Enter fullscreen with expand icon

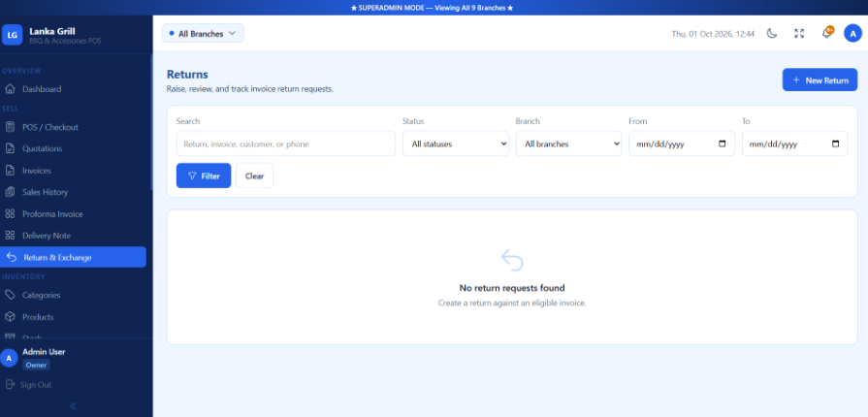point(799,34)
